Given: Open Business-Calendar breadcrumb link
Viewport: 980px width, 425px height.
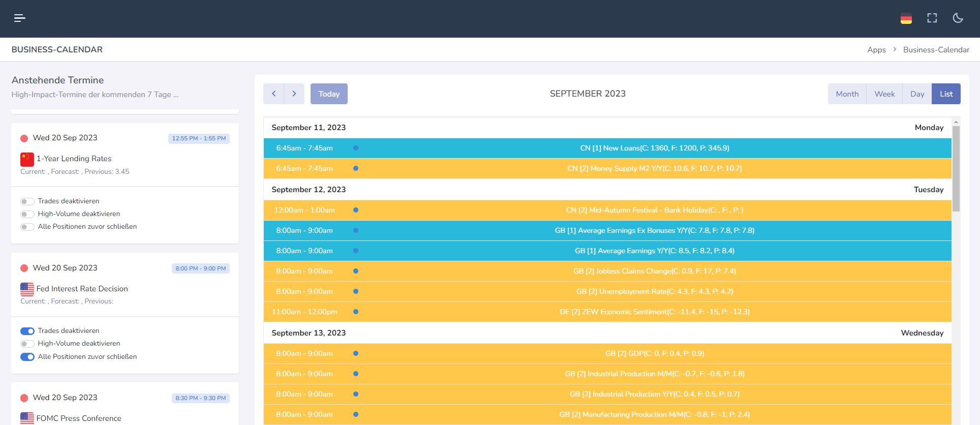Looking at the screenshot, I should pyautogui.click(x=936, y=50).
